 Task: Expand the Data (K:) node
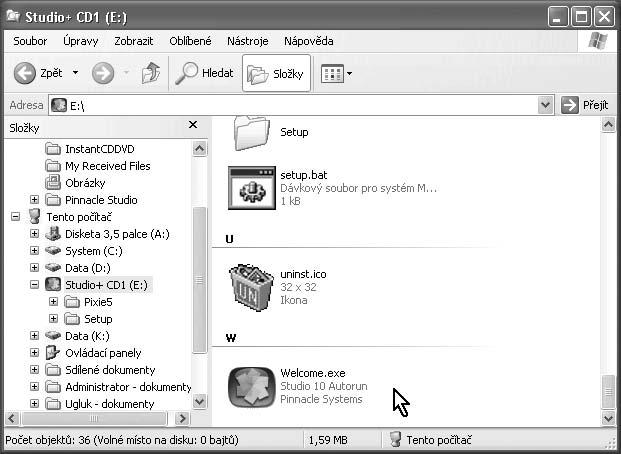point(34,336)
